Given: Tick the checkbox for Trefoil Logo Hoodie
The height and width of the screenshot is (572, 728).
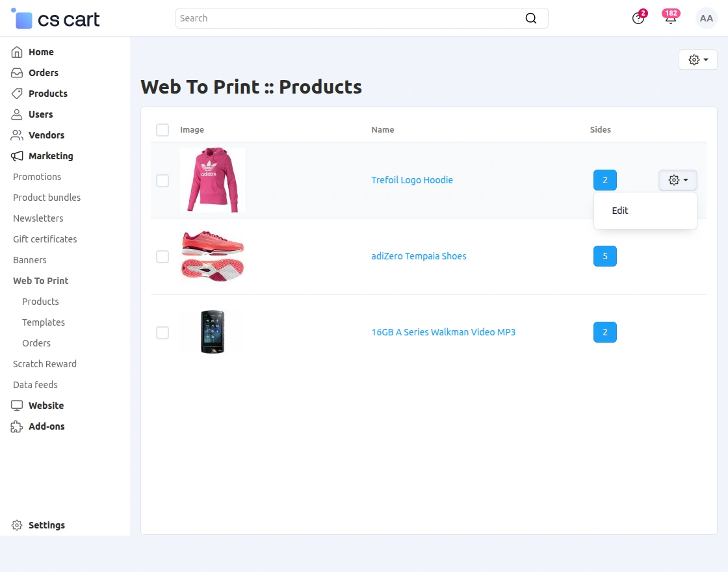Looking at the screenshot, I should tap(162, 180).
